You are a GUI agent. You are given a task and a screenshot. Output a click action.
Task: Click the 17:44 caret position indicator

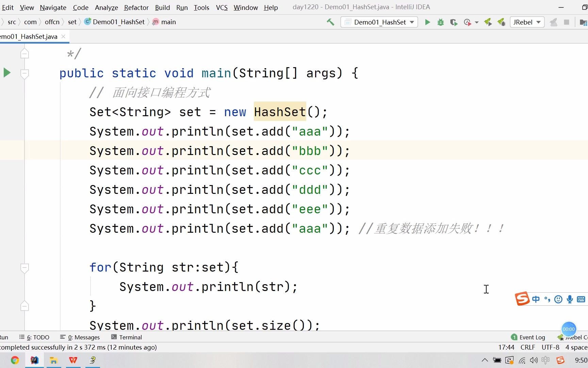[506, 347]
